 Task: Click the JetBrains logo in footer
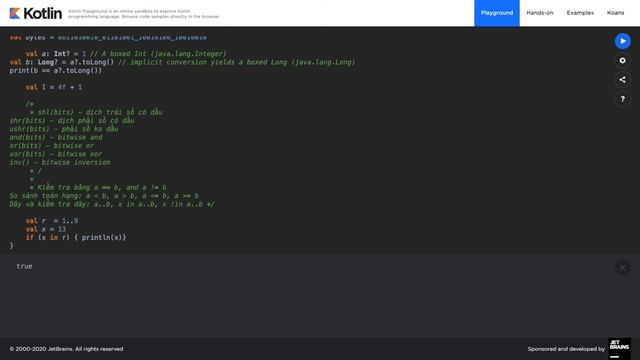(619, 349)
